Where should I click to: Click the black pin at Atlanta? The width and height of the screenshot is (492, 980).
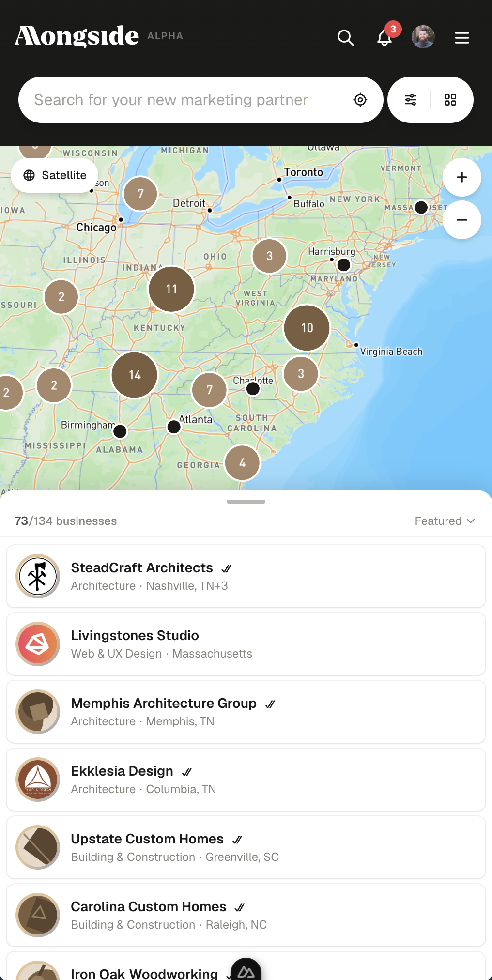[x=174, y=427]
